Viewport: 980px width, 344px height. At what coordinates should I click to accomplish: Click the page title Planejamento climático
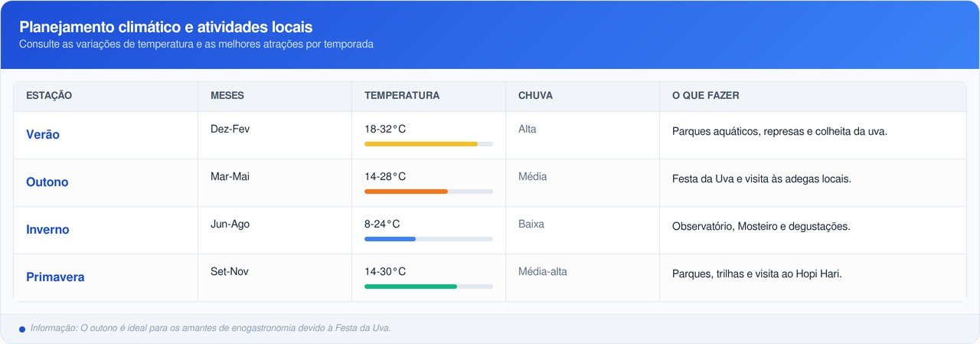coord(165,27)
